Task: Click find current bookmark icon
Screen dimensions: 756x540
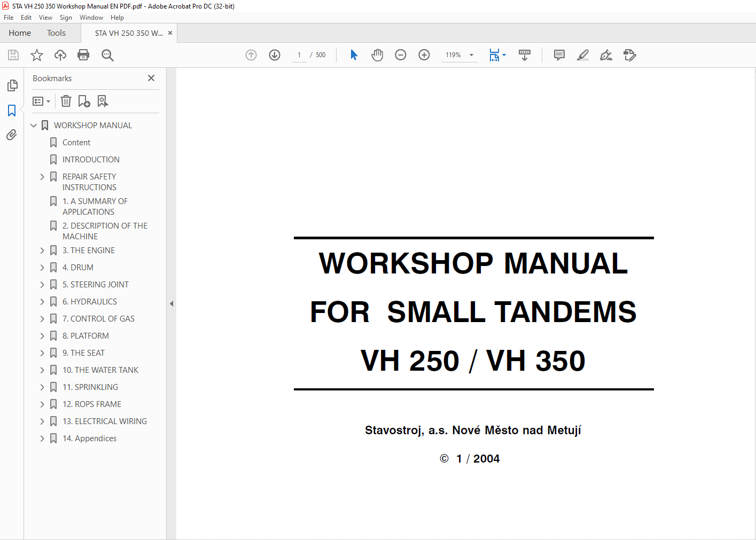Action: [x=103, y=101]
